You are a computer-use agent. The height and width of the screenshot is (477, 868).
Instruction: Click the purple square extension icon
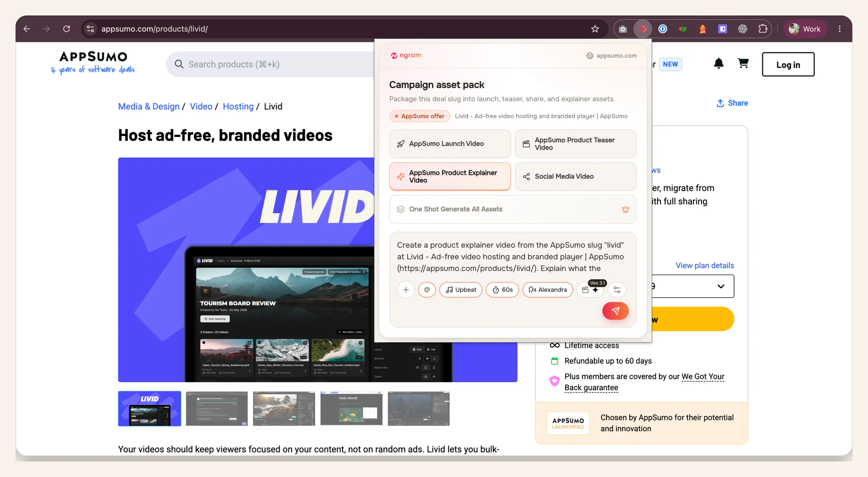tap(722, 29)
